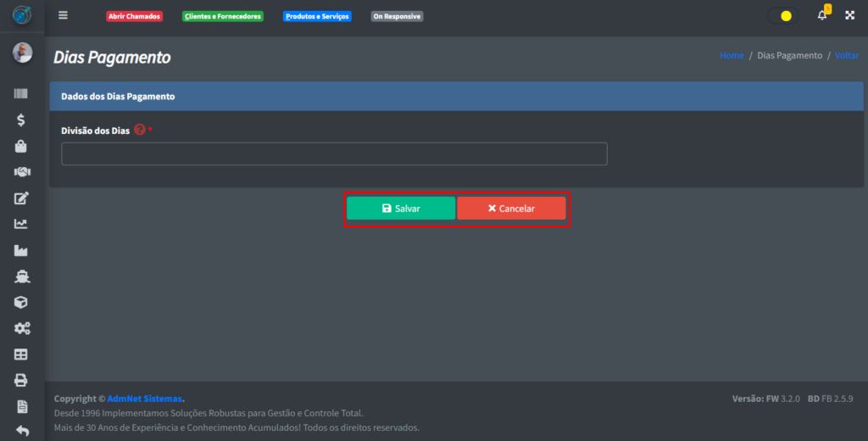Click the gears settings sidebar icon
868x441 pixels.
(x=21, y=328)
